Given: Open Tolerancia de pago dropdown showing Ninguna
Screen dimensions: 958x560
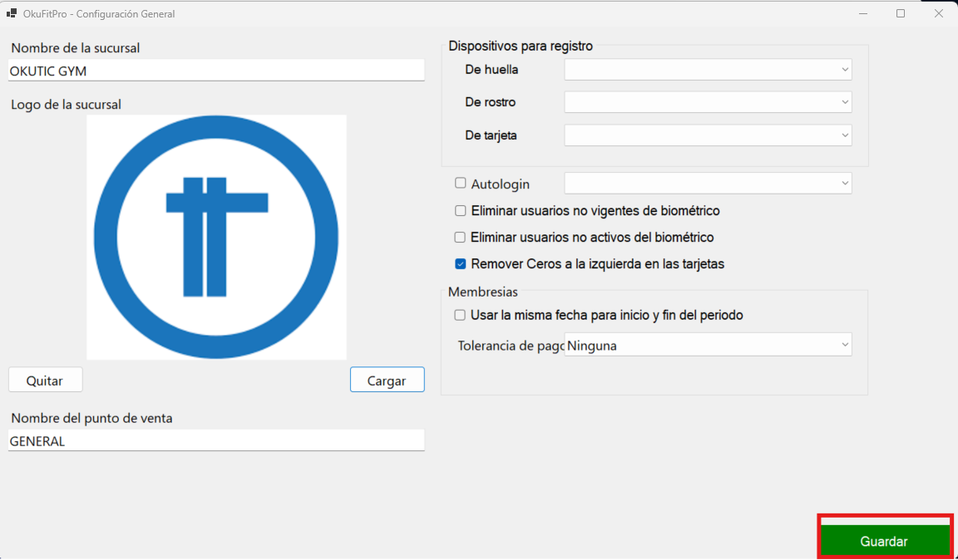Looking at the screenshot, I should (708, 345).
